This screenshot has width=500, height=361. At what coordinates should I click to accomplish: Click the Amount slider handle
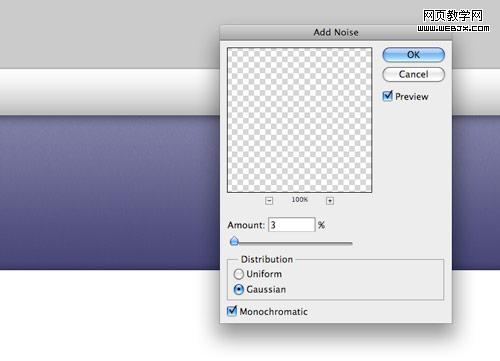pos(234,241)
